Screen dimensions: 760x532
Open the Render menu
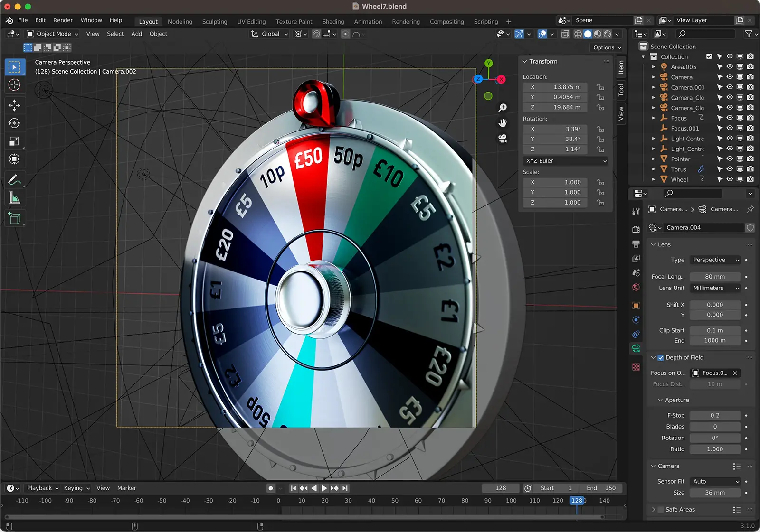pos(63,20)
